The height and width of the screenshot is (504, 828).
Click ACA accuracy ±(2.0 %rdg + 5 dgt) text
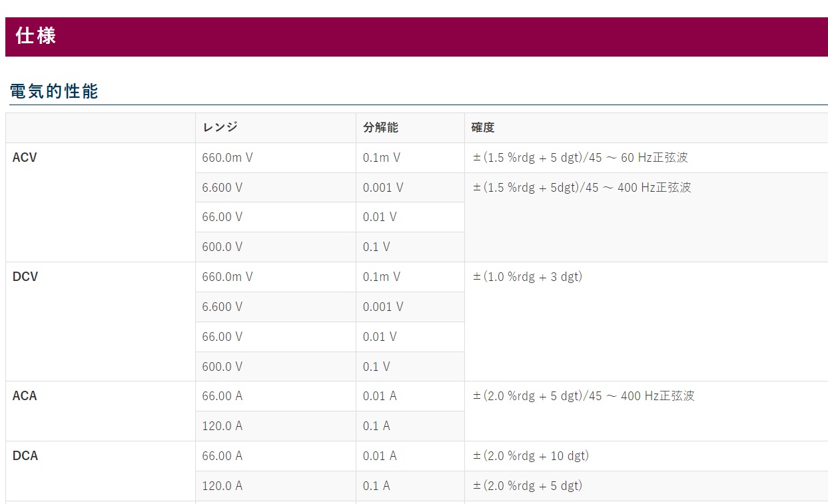coord(583,395)
